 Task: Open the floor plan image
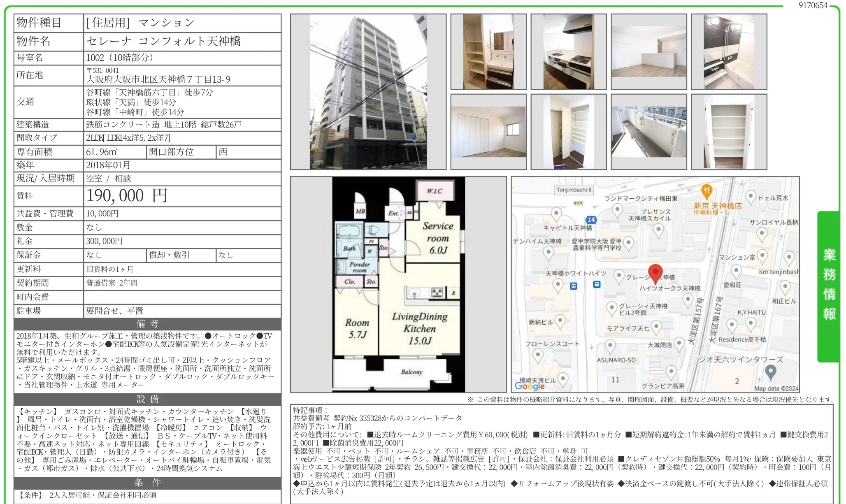(x=398, y=284)
